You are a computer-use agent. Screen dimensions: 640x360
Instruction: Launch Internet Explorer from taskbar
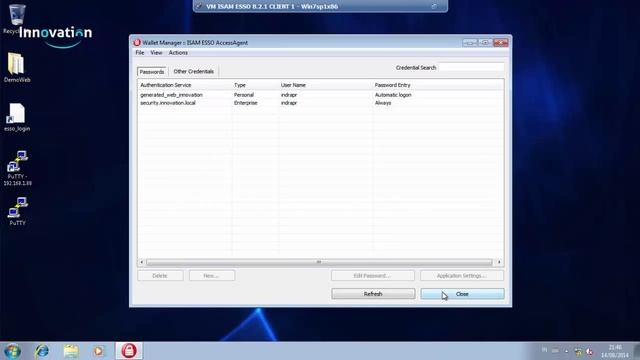(42, 351)
